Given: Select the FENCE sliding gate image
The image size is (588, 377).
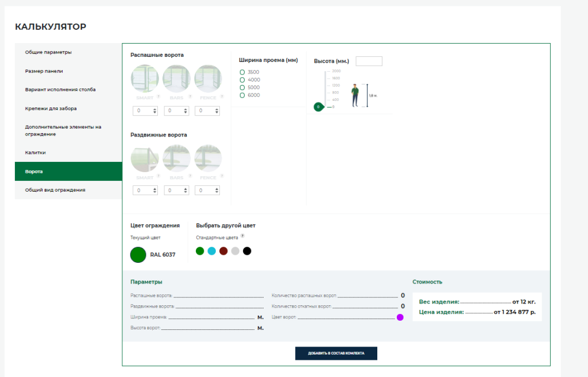Looking at the screenshot, I should pyautogui.click(x=208, y=158).
